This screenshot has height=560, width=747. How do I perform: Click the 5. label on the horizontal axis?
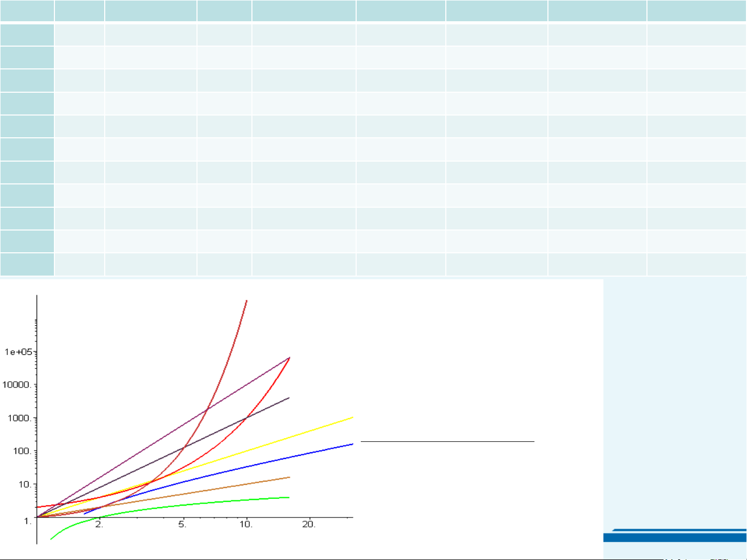(x=182, y=524)
